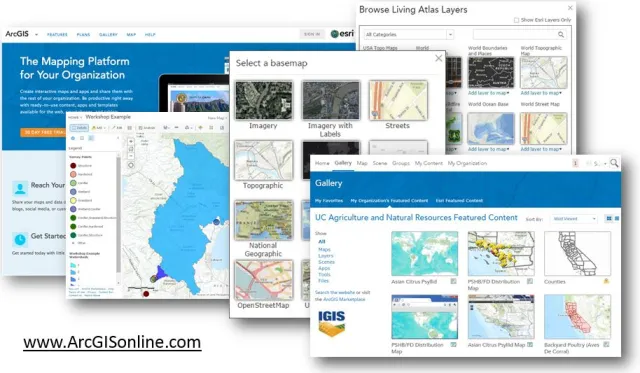640x373 pixels.
Task: Select the Gallery tab in the top navigation
Action: pos(343,163)
